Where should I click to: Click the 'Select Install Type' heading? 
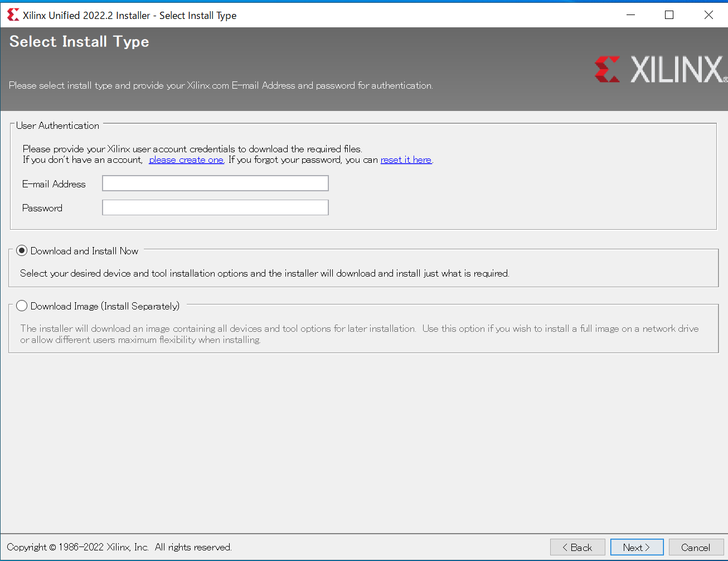(79, 42)
